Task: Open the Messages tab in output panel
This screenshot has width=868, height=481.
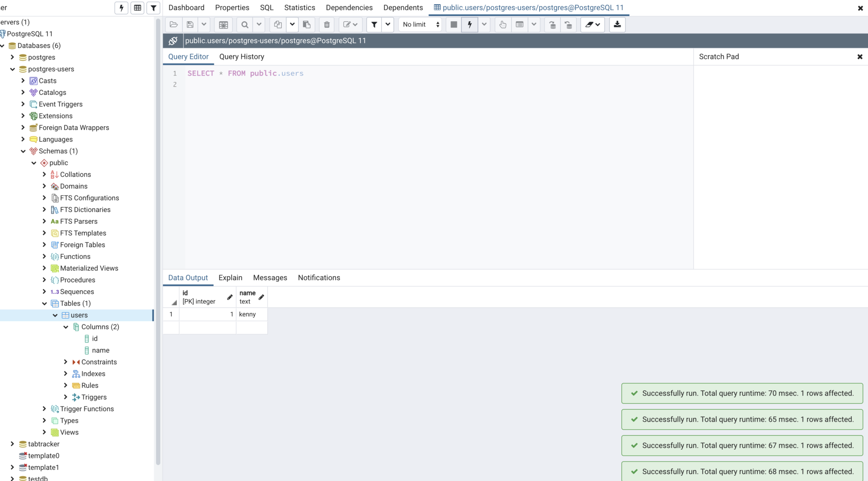Action: [270, 278]
